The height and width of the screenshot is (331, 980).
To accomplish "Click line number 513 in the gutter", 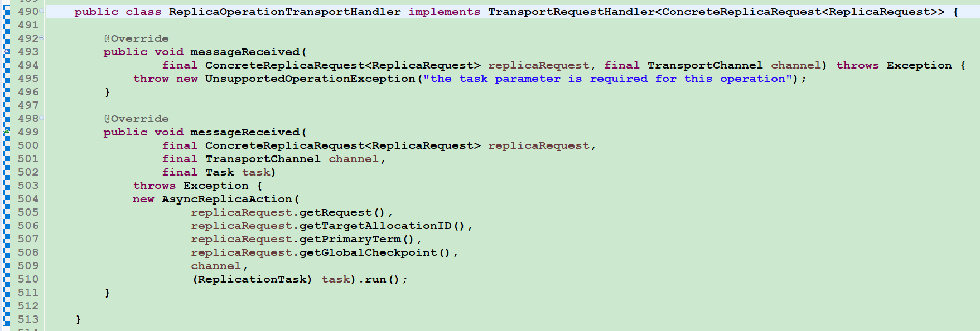I will tap(28, 319).
